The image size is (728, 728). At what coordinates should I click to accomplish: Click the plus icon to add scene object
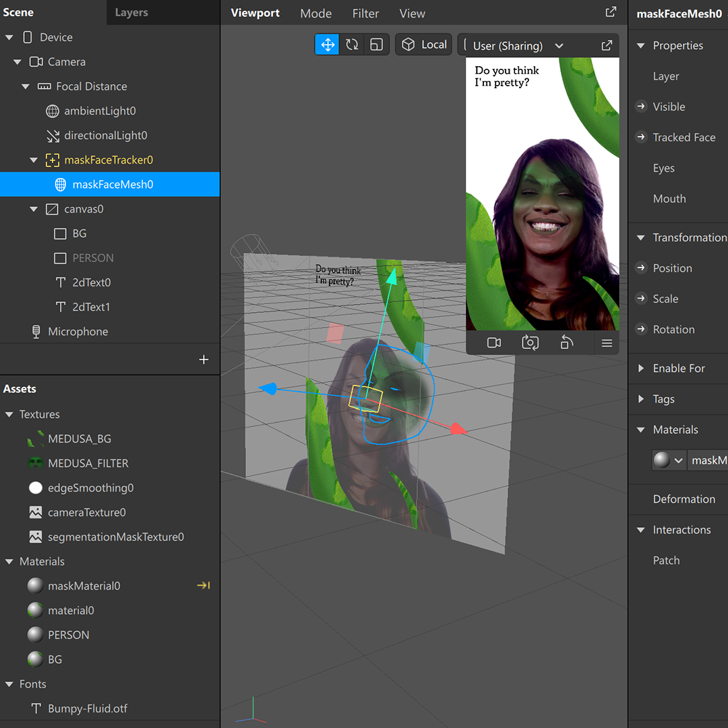coord(204,360)
